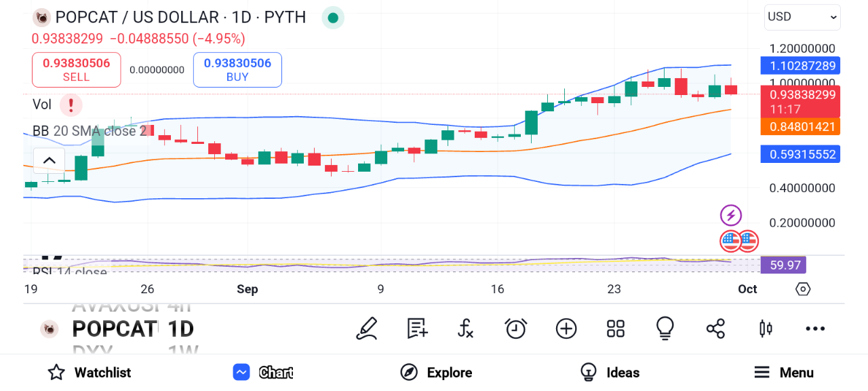Click the 1.20000000 price axis label

tap(802, 49)
